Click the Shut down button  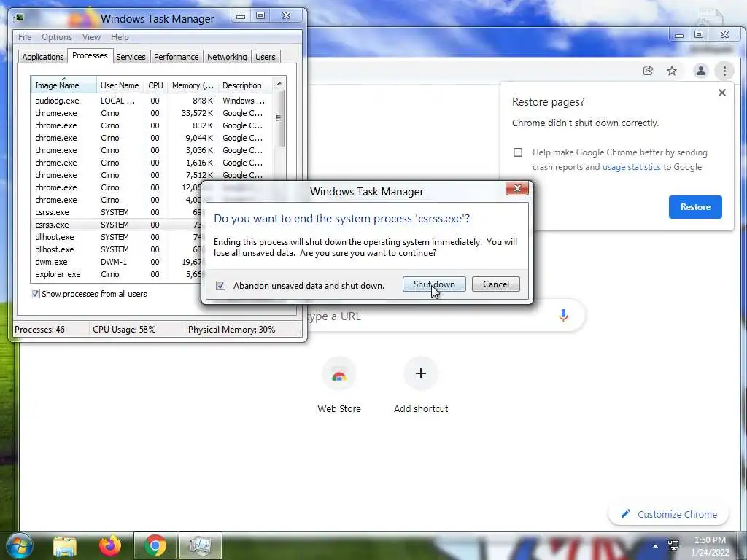click(x=434, y=284)
